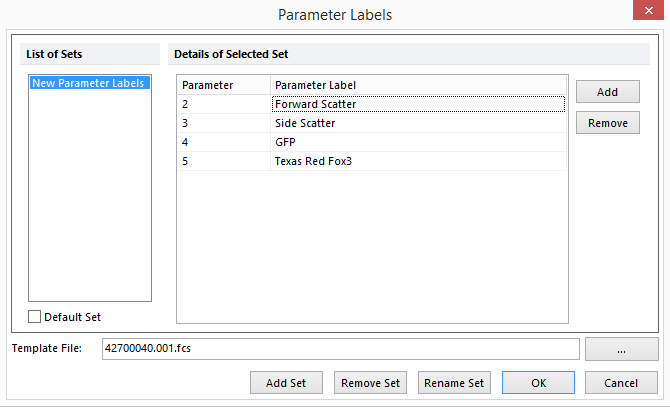The height and width of the screenshot is (407, 670).
Task: Choose the Rename Set button
Action: pyautogui.click(x=454, y=383)
